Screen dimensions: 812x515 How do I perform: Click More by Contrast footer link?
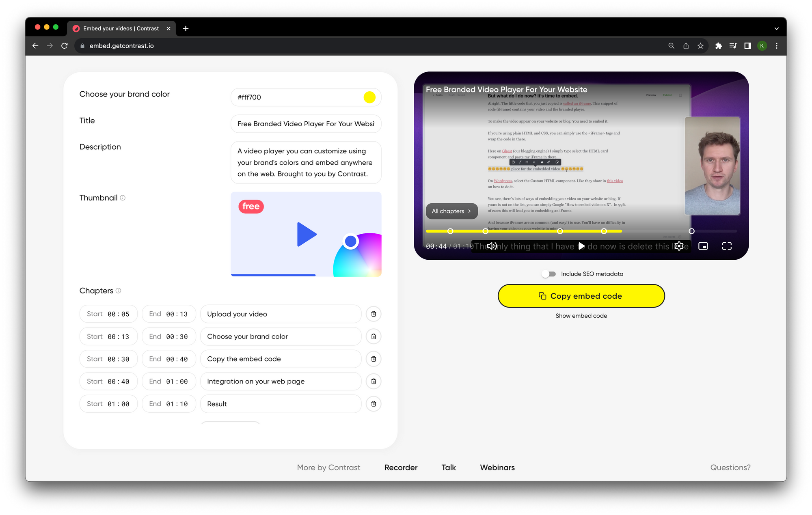(328, 467)
